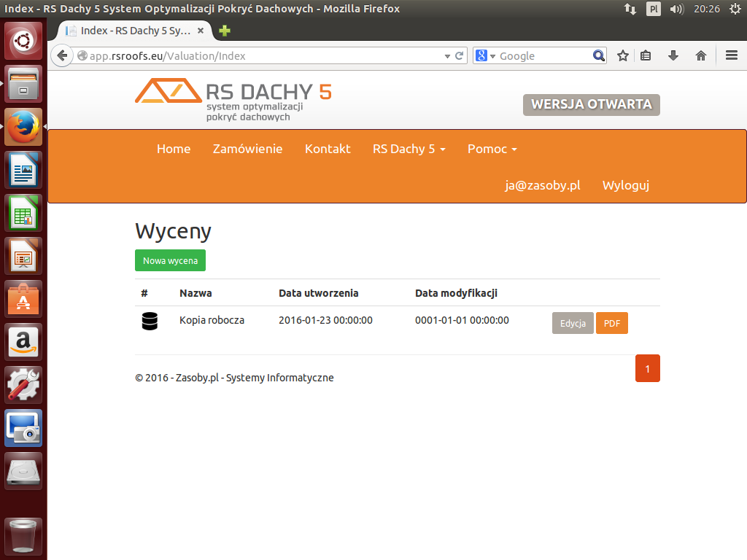Image resolution: width=747 pixels, height=560 pixels.
Task: Show bookmarks list icon in toolbar
Action: pyautogui.click(x=646, y=56)
